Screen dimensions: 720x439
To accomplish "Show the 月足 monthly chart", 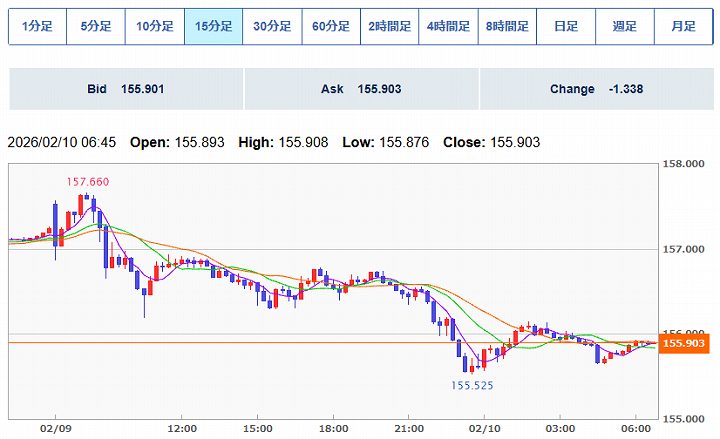I will coord(683,27).
